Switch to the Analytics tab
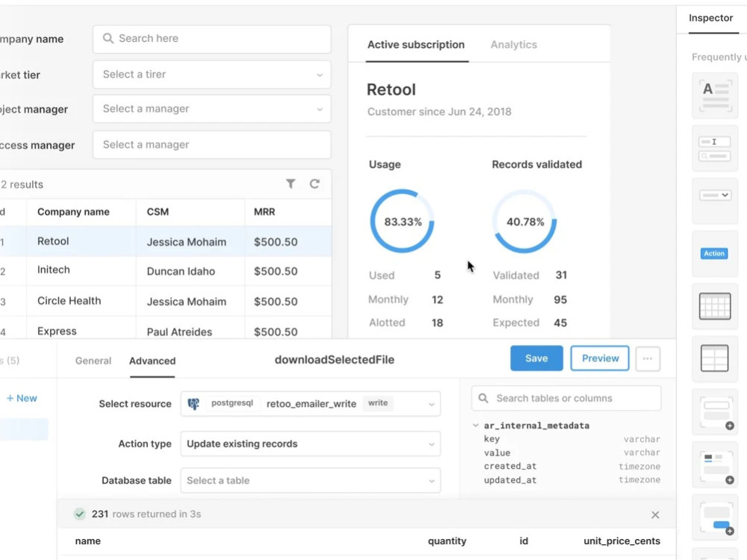747x560 pixels. (x=513, y=45)
